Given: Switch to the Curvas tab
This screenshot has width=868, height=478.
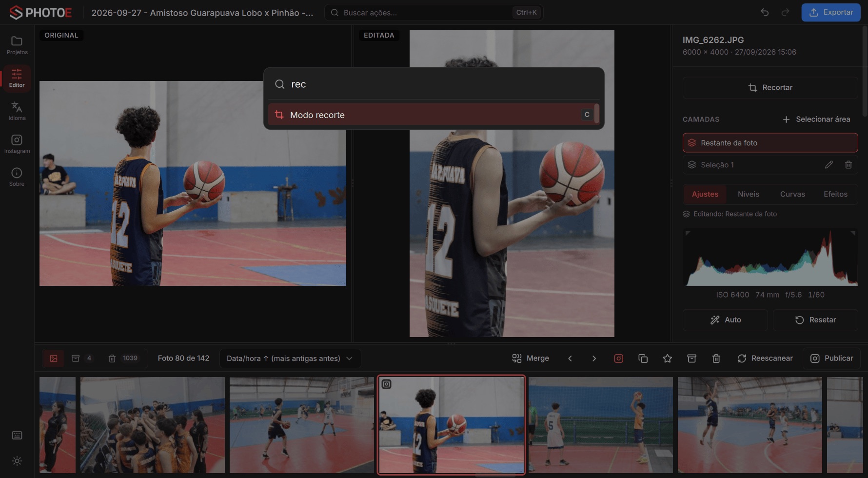Looking at the screenshot, I should coord(792,194).
